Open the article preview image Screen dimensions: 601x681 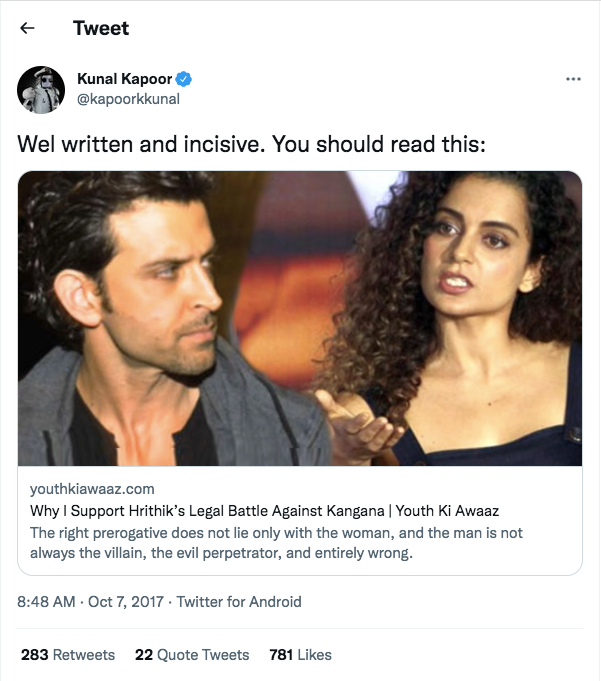[300, 319]
